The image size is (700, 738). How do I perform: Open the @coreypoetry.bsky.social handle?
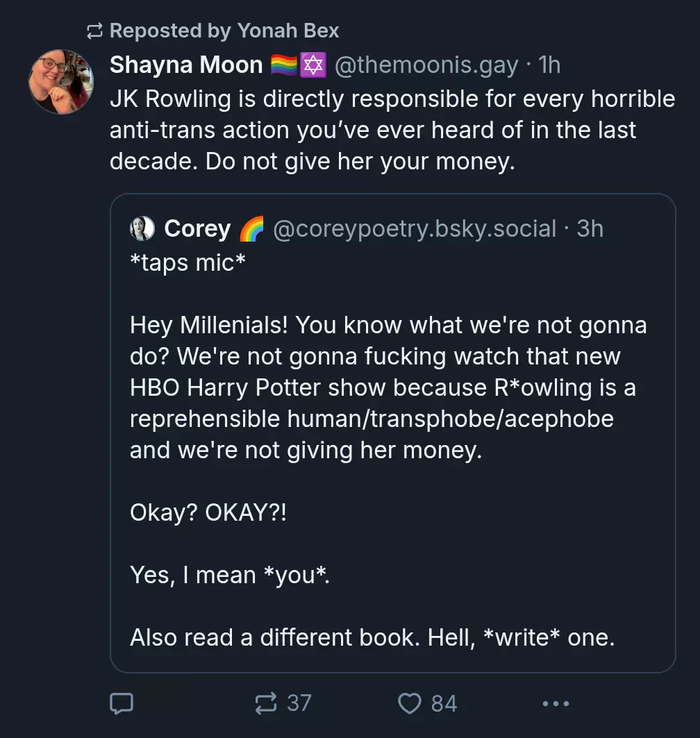tap(415, 228)
